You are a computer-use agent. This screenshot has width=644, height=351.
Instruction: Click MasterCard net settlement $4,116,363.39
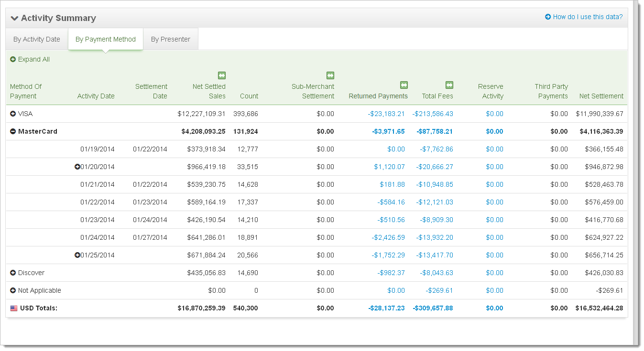click(x=601, y=132)
